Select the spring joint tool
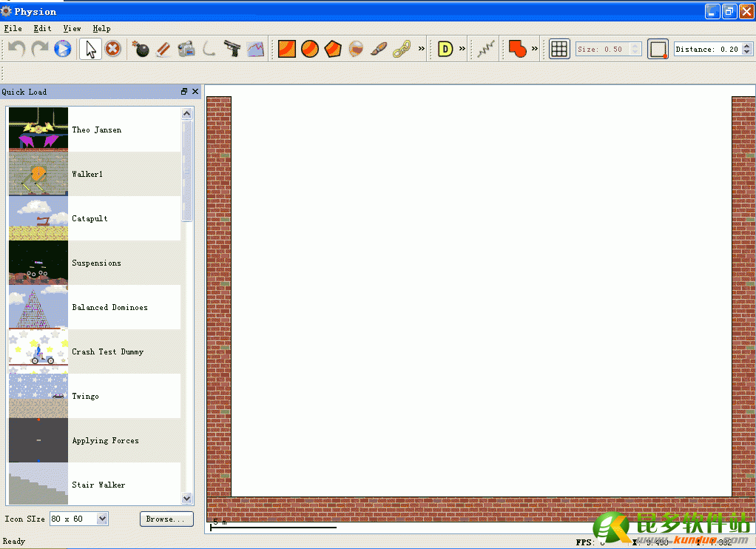This screenshot has width=756, height=549. point(485,50)
